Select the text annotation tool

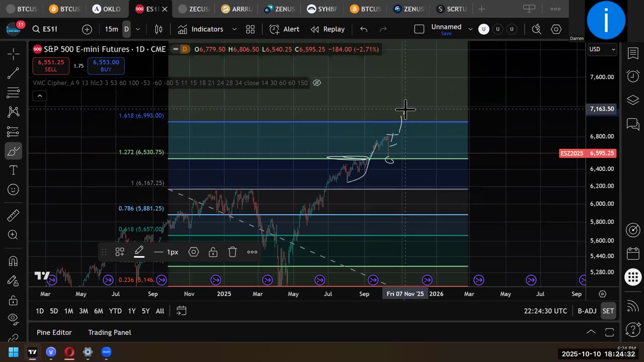14,170
